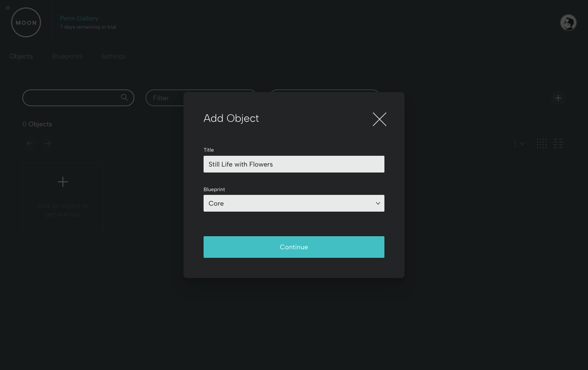Open the user avatar menu
The width and height of the screenshot is (588, 370).
coord(568,23)
